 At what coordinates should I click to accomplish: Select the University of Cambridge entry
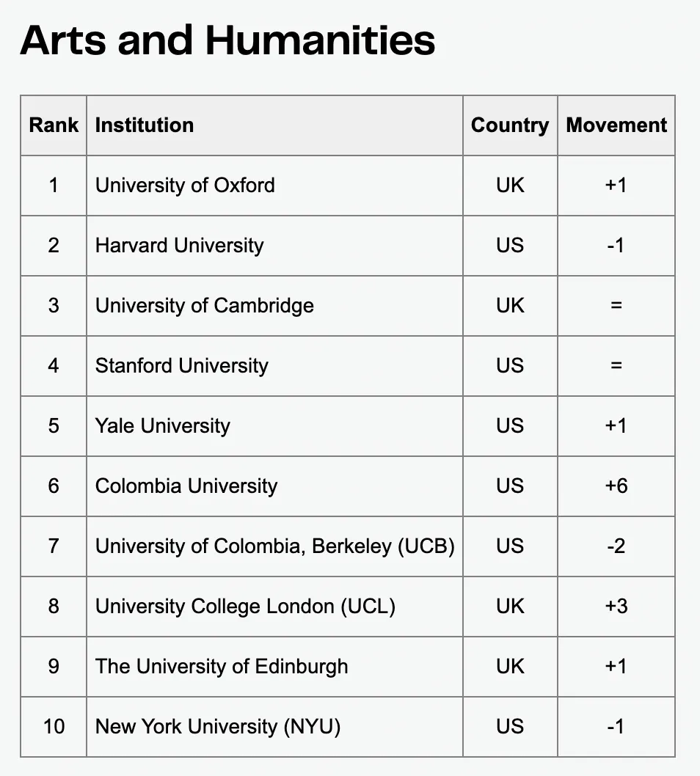point(205,306)
